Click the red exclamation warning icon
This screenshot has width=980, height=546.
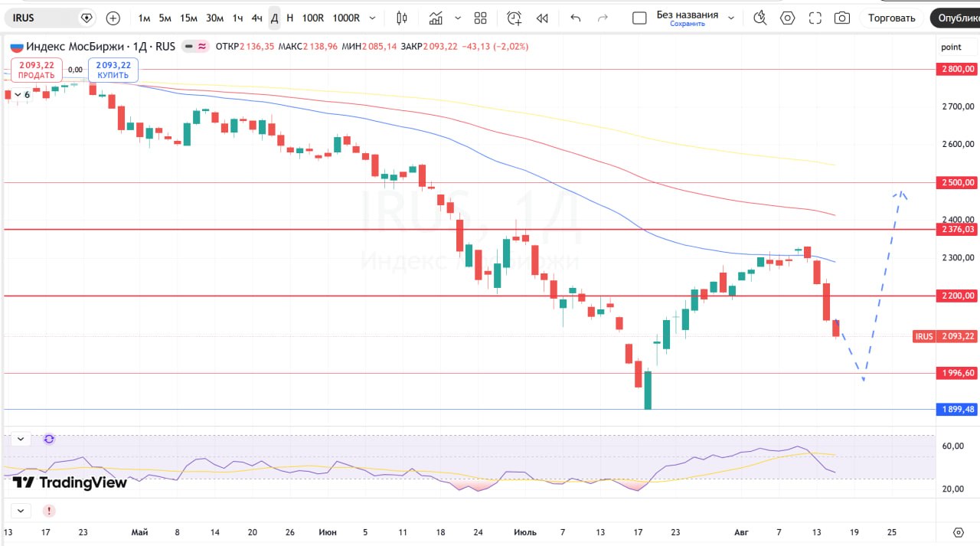(x=49, y=510)
